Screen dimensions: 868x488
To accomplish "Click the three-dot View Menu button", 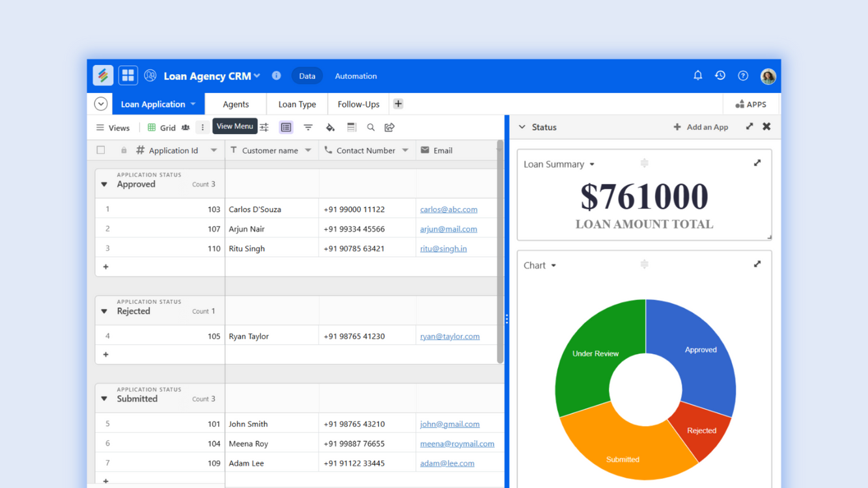I will coord(203,128).
